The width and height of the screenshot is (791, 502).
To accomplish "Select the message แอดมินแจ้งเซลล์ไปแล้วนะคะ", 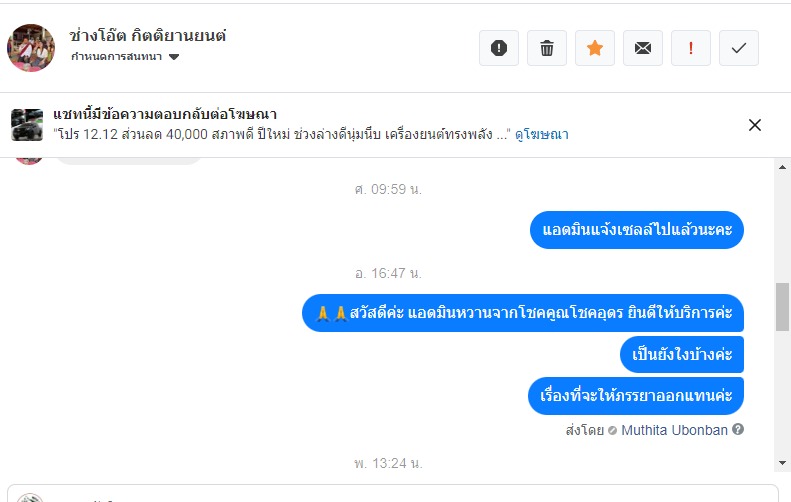I will click(x=637, y=230).
